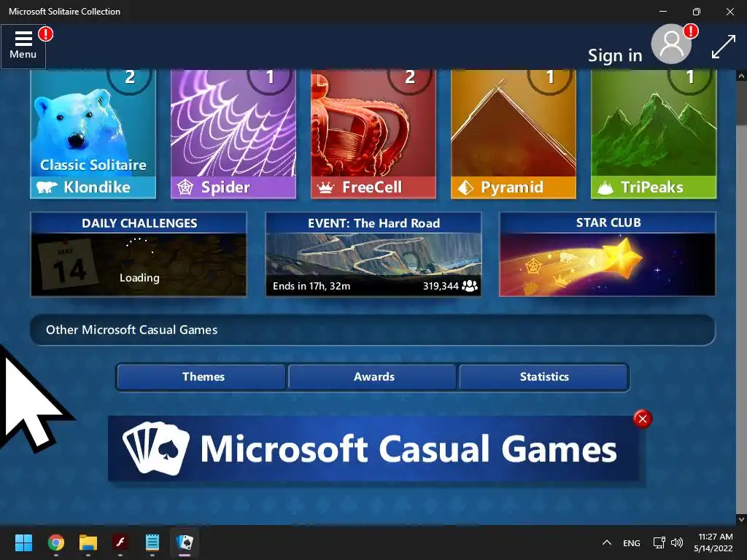747x560 pixels.
Task: Open the network status icon
Action: 659,542
